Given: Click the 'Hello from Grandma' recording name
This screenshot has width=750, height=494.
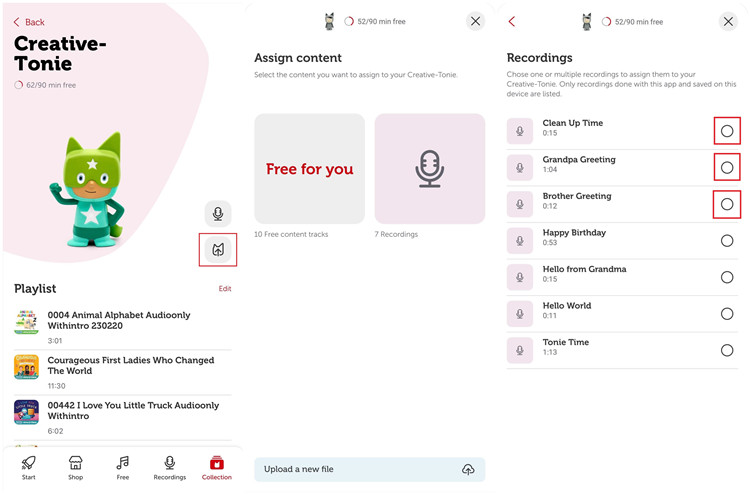Looking at the screenshot, I should 584,269.
